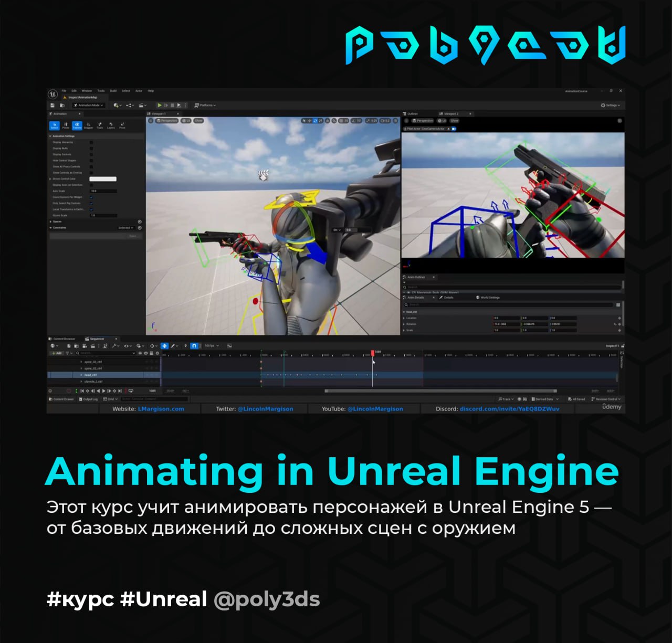Open the Settings dropdown at top right

click(611, 105)
